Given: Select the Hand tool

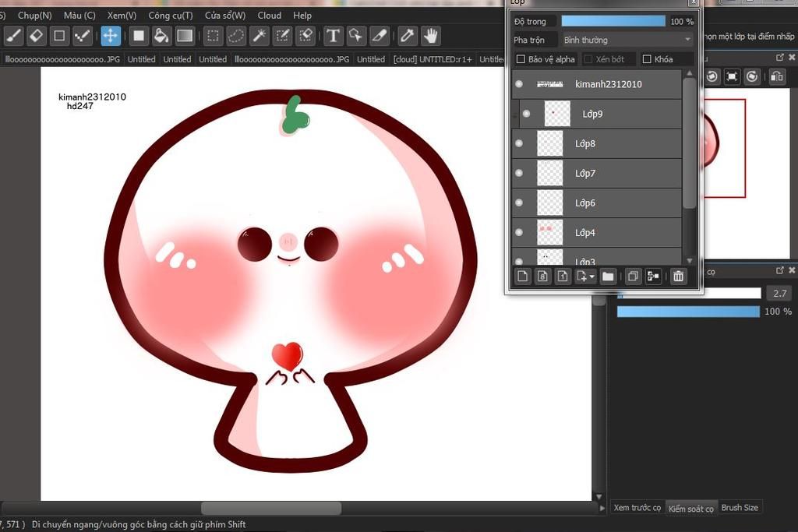Looking at the screenshot, I should click(x=430, y=36).
